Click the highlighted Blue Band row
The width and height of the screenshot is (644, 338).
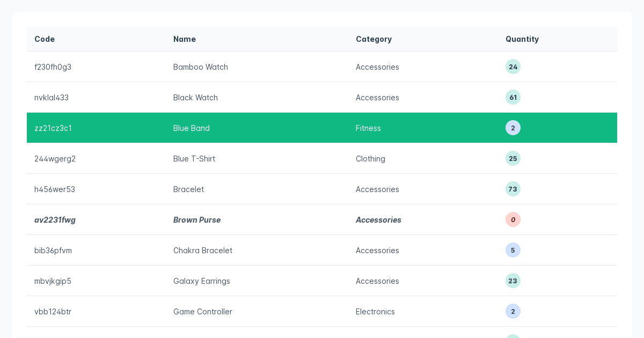coord(322,128)
